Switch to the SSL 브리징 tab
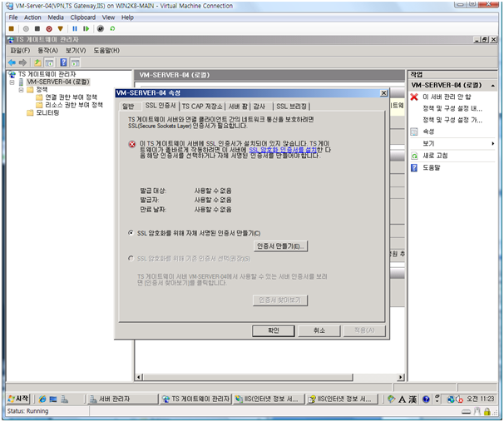The image size is (504, 422). 292,107
